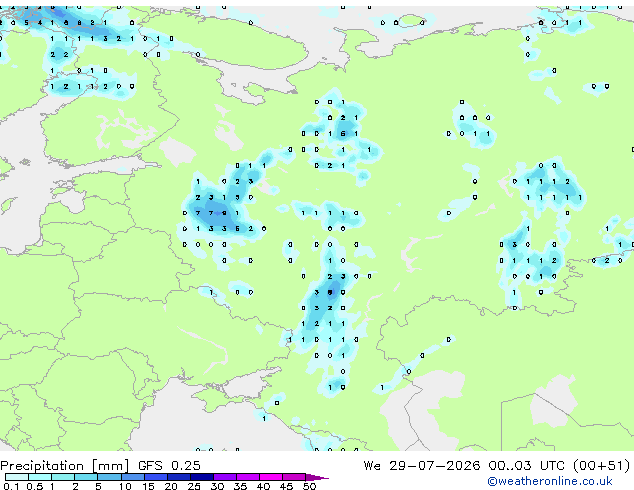Click the '29-07-2026' date text
This screenshot has width=634, height=490.
click(x=435, y=466)
